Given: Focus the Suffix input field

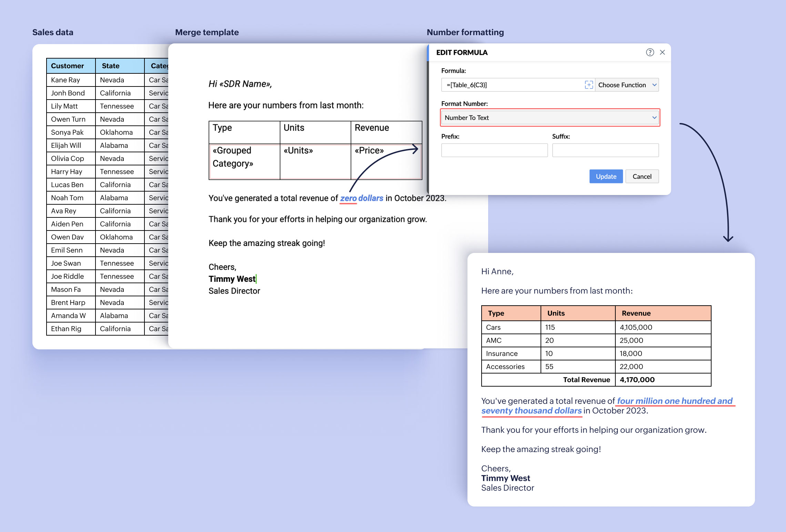Looking at the screenshot, I should pyautogui.click(x=605, y=150).
